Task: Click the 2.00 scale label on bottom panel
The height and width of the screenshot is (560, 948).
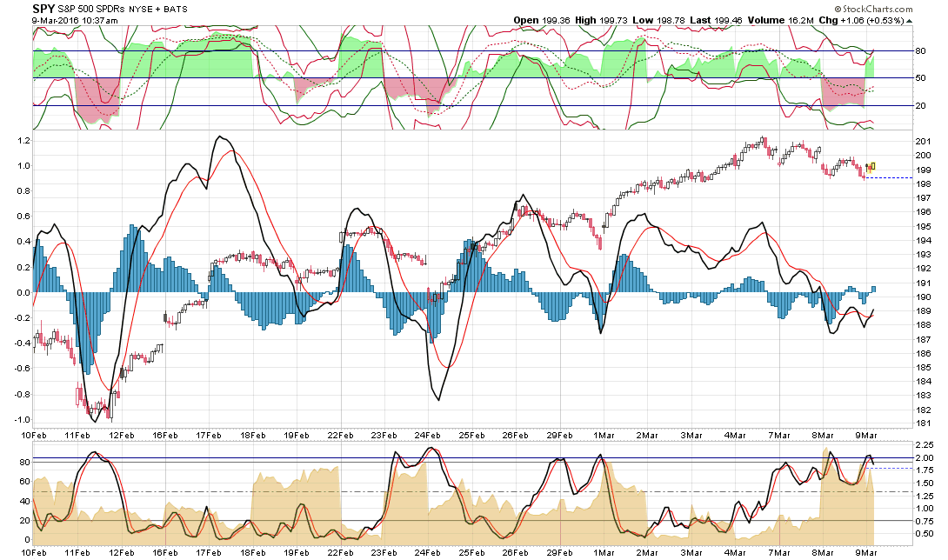Action: pyautogui.click(x=925, y=457)
